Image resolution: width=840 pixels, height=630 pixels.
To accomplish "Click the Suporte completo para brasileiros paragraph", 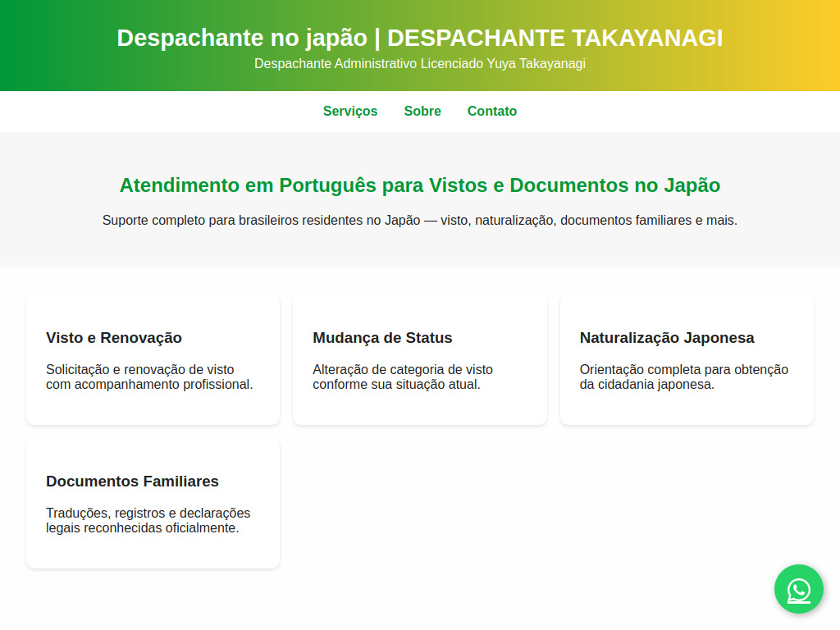I will click(419, 221).
